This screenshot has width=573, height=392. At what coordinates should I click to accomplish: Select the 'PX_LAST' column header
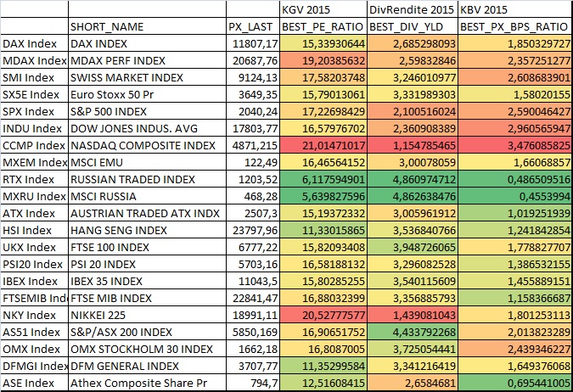click(253, 26)
